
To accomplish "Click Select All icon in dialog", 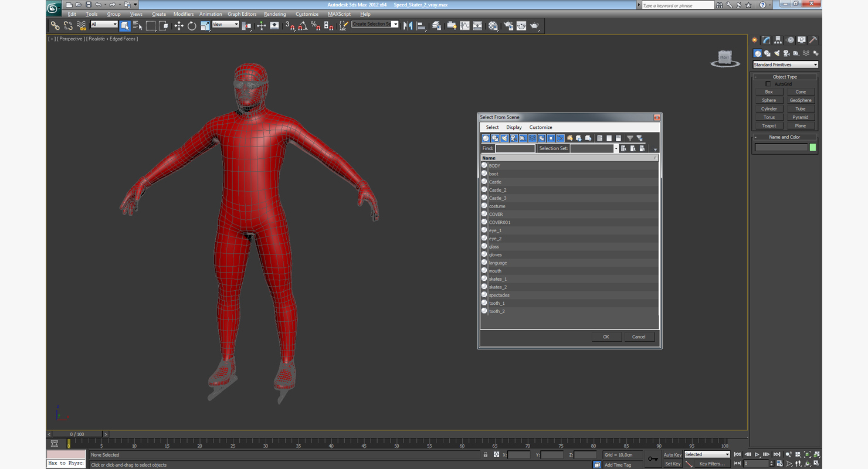I will [x=600, y=138].
